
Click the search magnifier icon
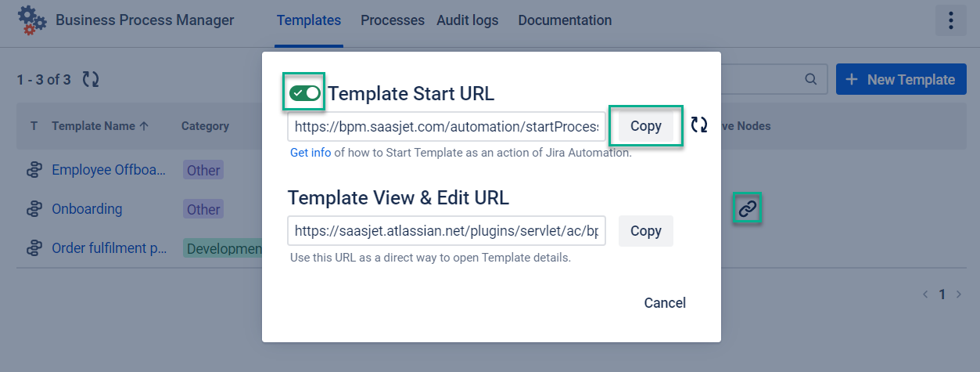click(811, 79)
